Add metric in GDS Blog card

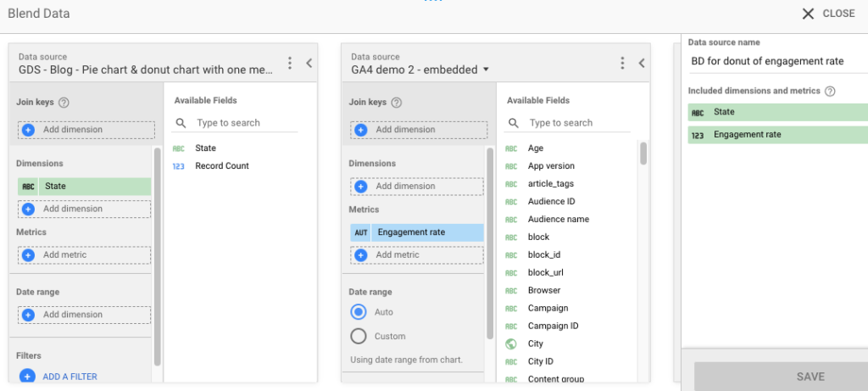84,254
